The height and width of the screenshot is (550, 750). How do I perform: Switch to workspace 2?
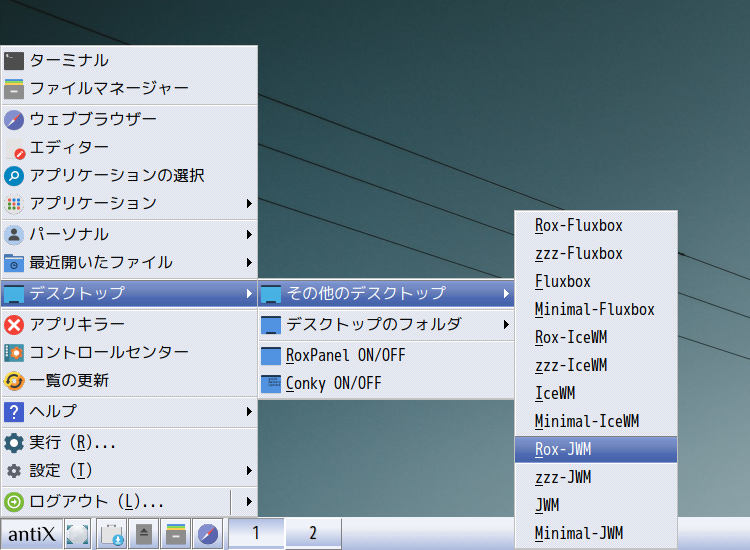pos(313,533)
